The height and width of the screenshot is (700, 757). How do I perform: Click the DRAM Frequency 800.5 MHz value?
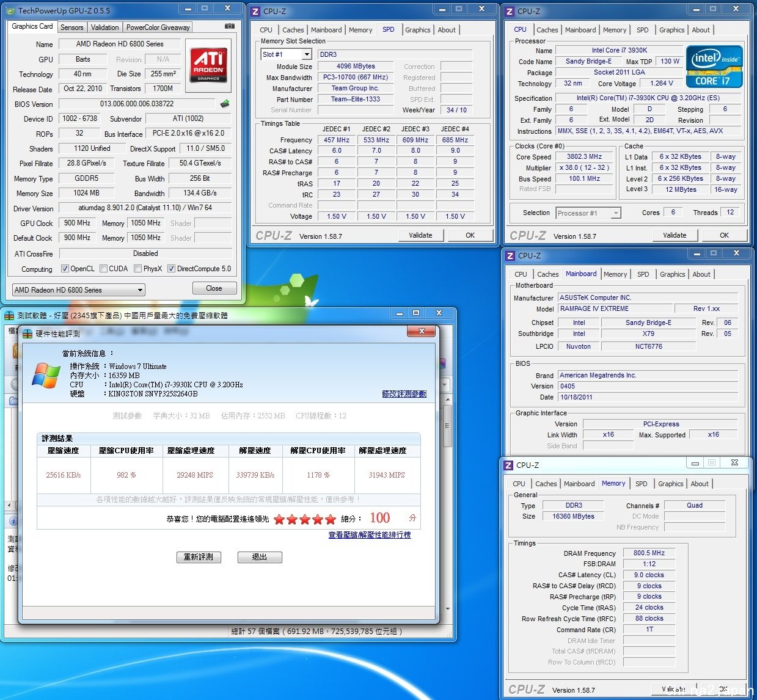tap(649, 553)
